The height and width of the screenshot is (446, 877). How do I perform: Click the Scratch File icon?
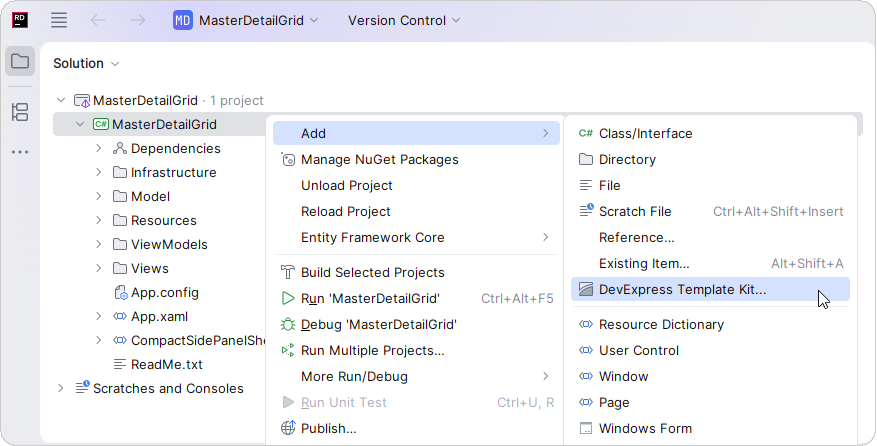[x=586, y=211]
